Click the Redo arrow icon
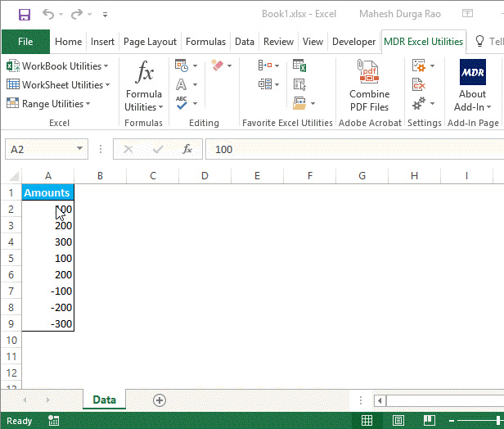Viewport: 504px width, 429px height. click(x=77, y=14)
